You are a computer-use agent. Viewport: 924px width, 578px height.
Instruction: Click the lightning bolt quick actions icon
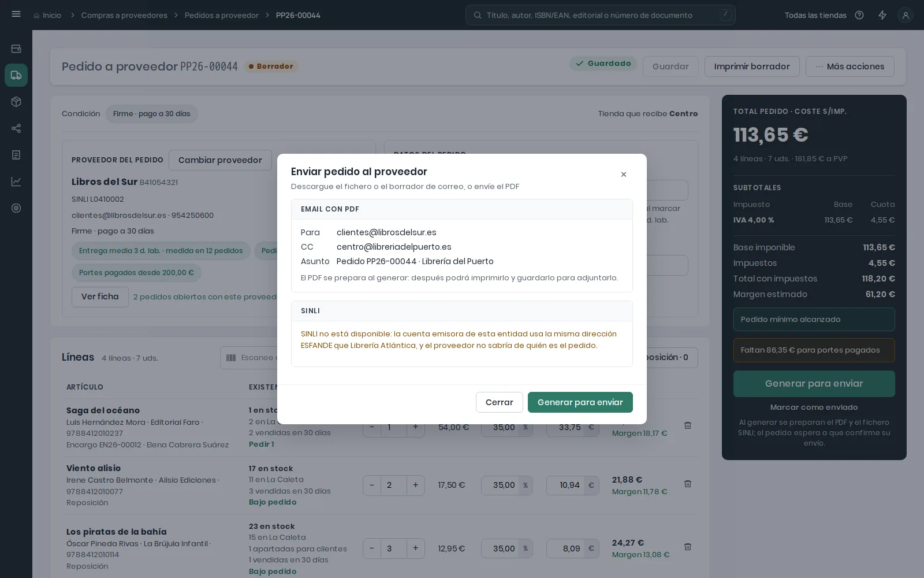pyautogui.click(x=882, y=16)
